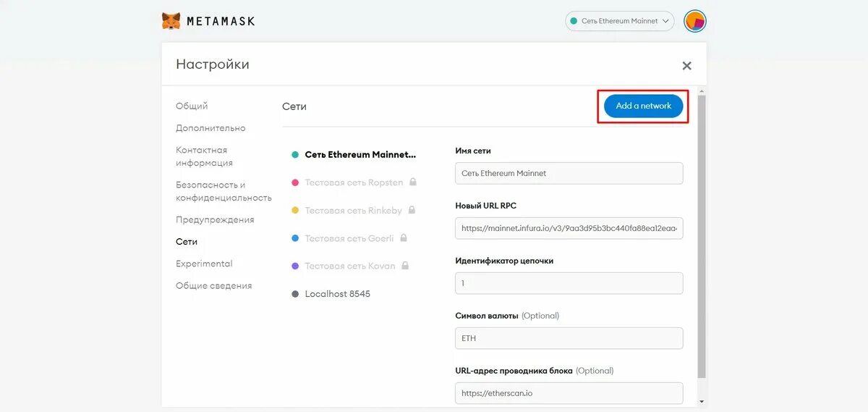Select Тестовая сеть Goerli network
Screen dimensions: 868x412
click(349, 238)
